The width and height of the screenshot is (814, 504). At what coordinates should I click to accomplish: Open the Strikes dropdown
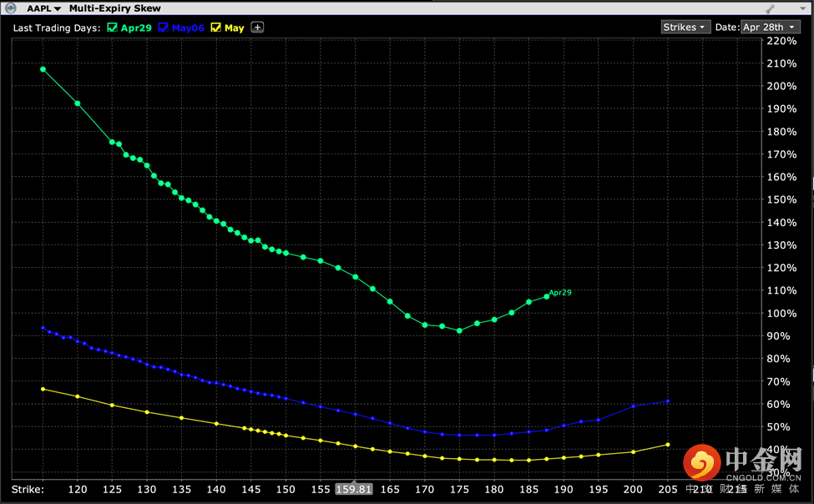click(685, 27)
